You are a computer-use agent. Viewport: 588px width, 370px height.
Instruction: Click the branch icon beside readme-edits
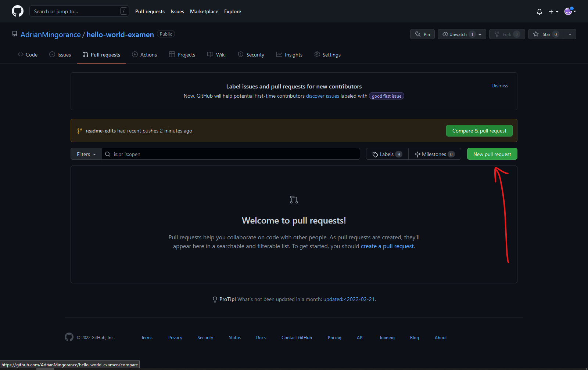click(80, 130)
